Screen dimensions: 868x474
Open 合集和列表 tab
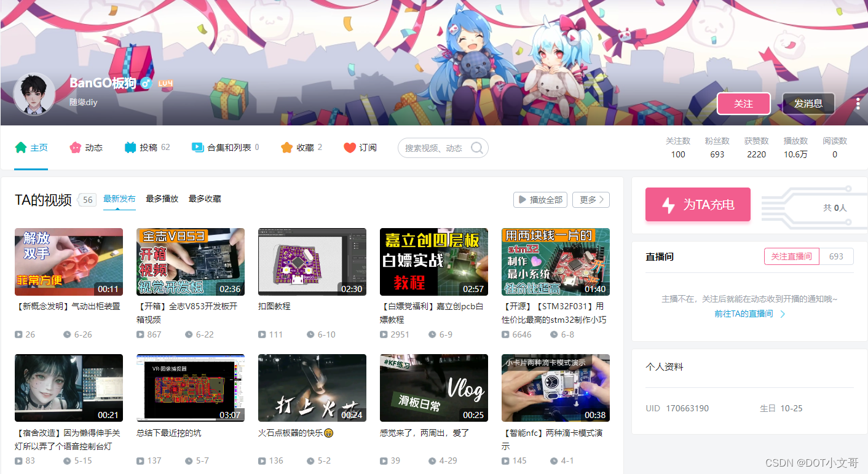pos(225,148)
